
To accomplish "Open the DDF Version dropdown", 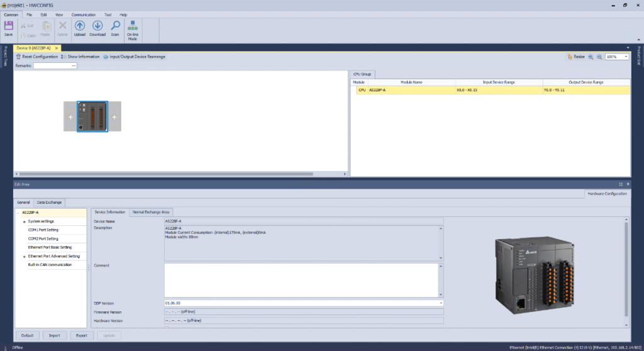I will pos(441,303).
